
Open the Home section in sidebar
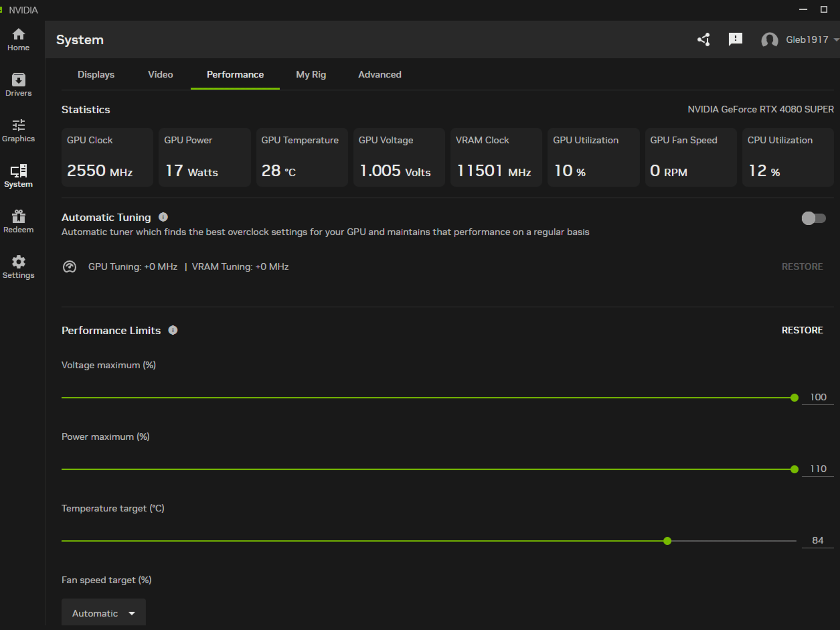[x=18, y=39]
